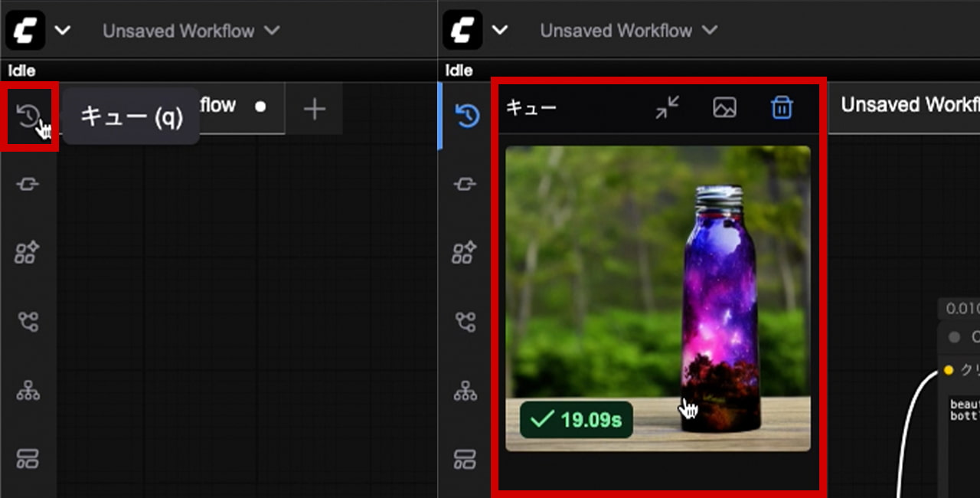Click the queue history icon beside the キュー (q) tooltip
The image size is (980, 498).
pos(28,117)
